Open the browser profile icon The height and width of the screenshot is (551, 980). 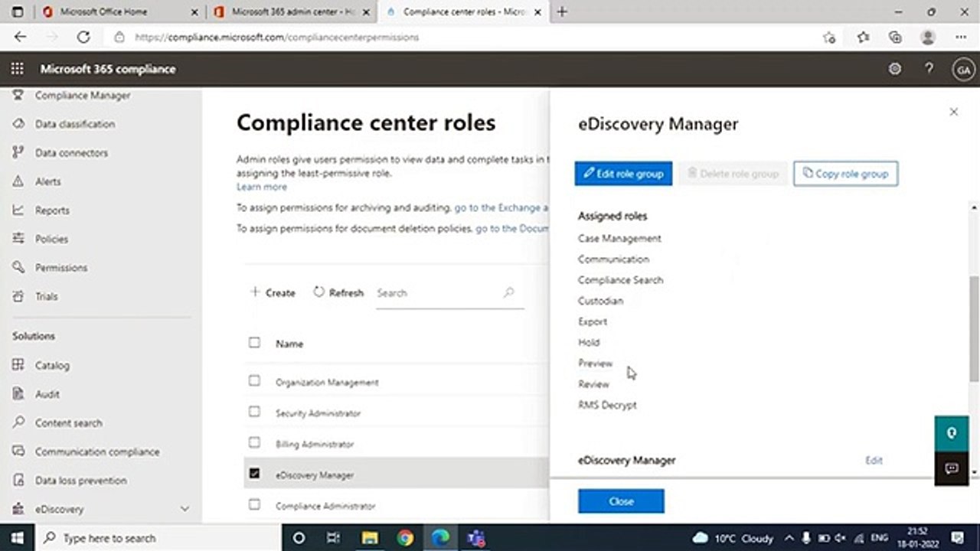pyautogui.click(x=928, y=37)
